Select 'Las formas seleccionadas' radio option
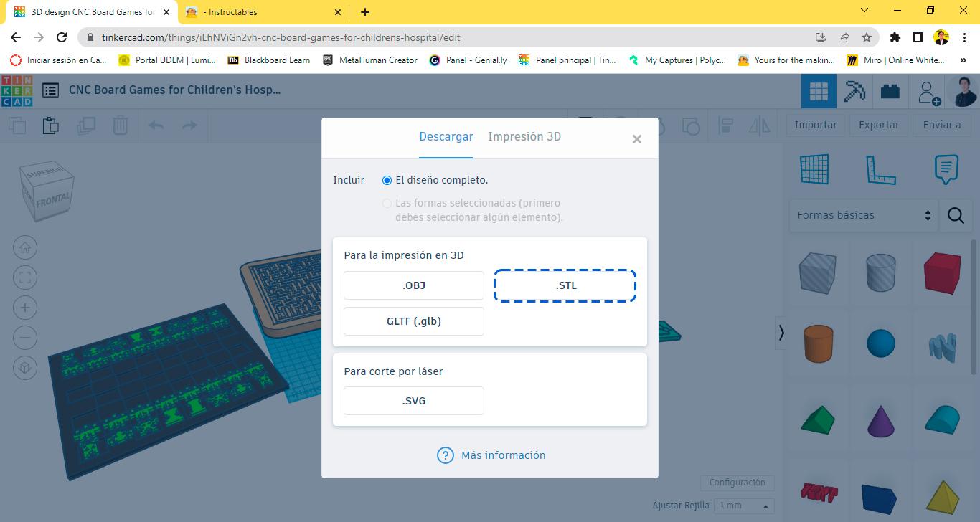 387,203
